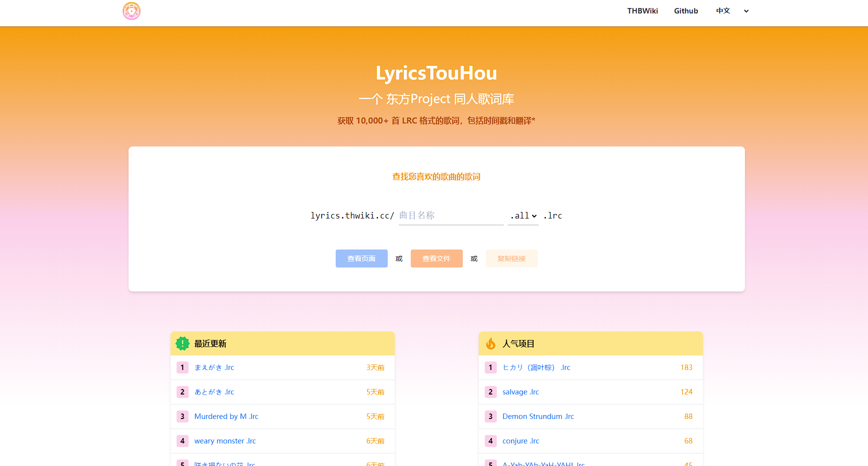
Task: Click rank badge 1 beside まえがき
Action: pos(183,367)
